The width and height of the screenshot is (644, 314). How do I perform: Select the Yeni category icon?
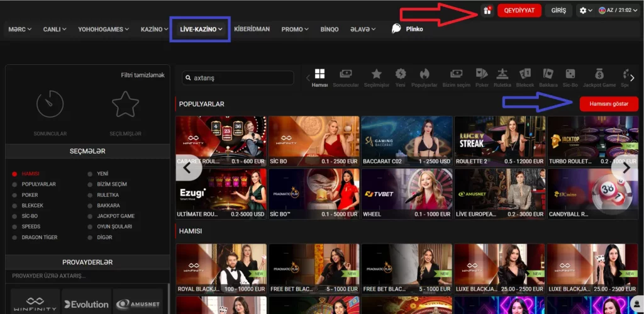click(401, 74)
